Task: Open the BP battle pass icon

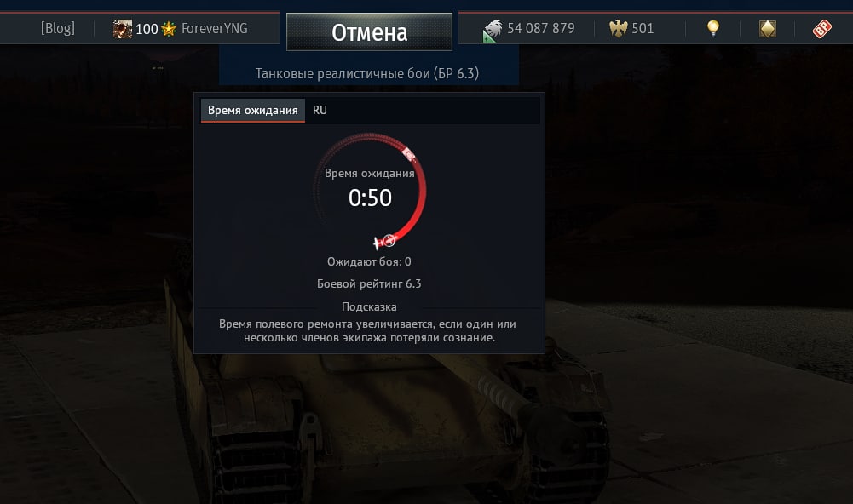Action: 822,29
